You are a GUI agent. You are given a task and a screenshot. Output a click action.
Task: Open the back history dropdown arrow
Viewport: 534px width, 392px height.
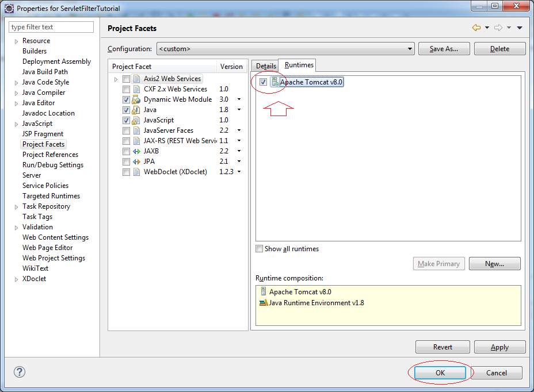tap(487, 28)
